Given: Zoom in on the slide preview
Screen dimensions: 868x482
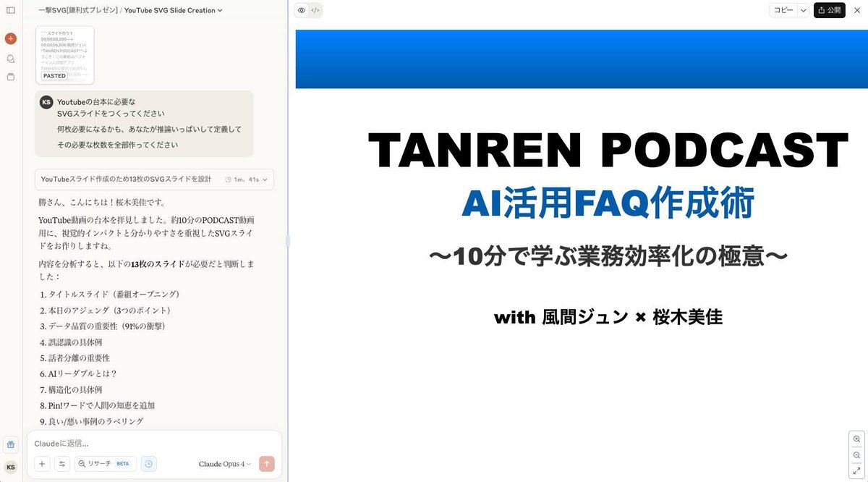Looking at the screenshot, I should click(x=857, y=439).
